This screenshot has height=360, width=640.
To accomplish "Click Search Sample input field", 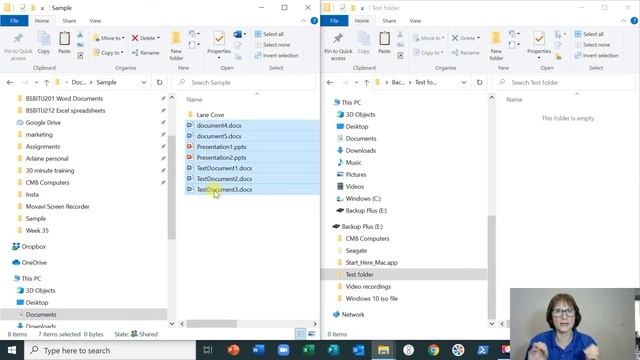I will click(244, 82).
